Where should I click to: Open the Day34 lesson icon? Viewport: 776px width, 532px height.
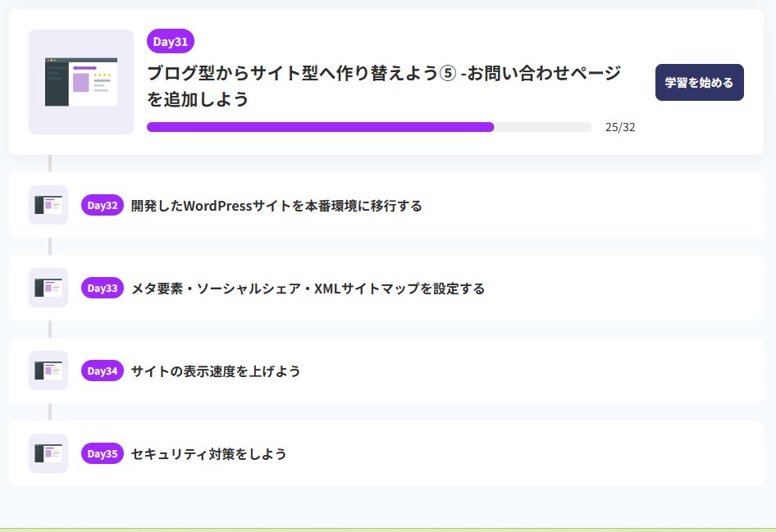pyautogui.click(x=48, y=371)
